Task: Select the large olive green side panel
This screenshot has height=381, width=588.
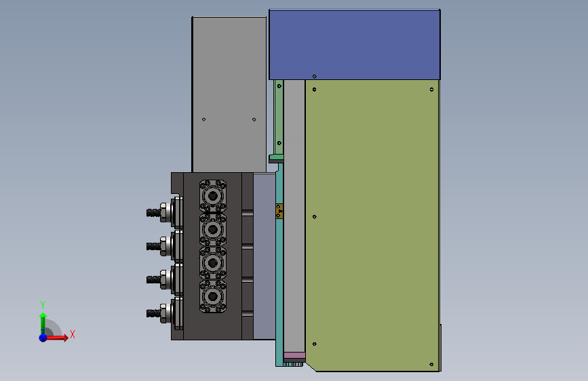Action: point(372,225)
